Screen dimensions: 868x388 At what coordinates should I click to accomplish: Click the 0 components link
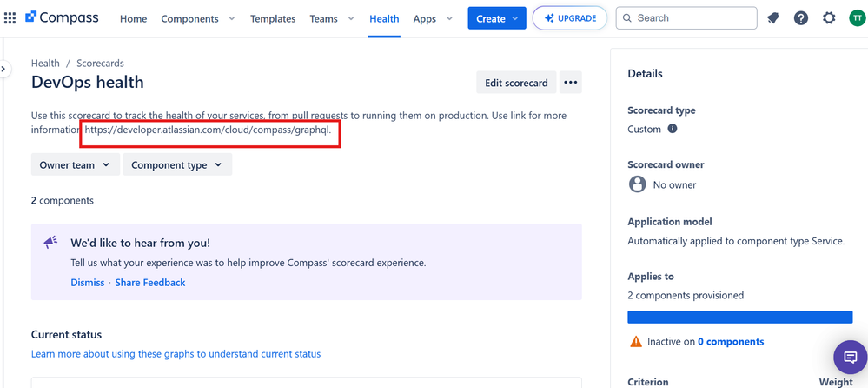pyautogui.click(x=731, y=341)
